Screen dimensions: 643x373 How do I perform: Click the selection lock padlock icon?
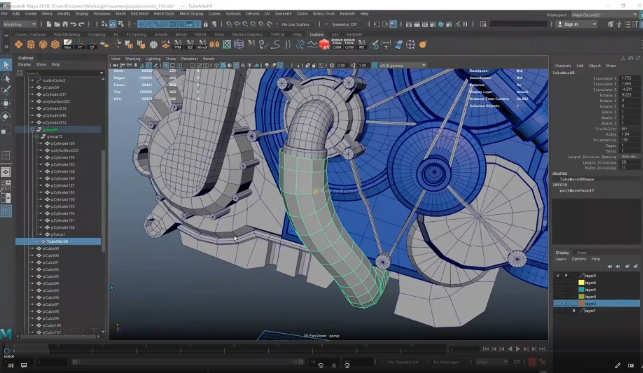(206, 24)
